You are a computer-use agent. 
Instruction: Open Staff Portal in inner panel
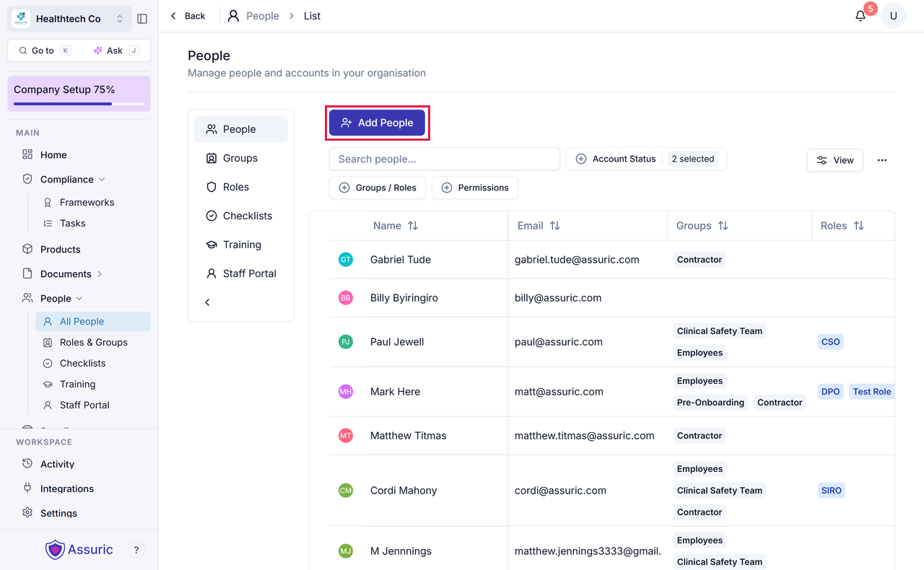(x=240, y=273)
